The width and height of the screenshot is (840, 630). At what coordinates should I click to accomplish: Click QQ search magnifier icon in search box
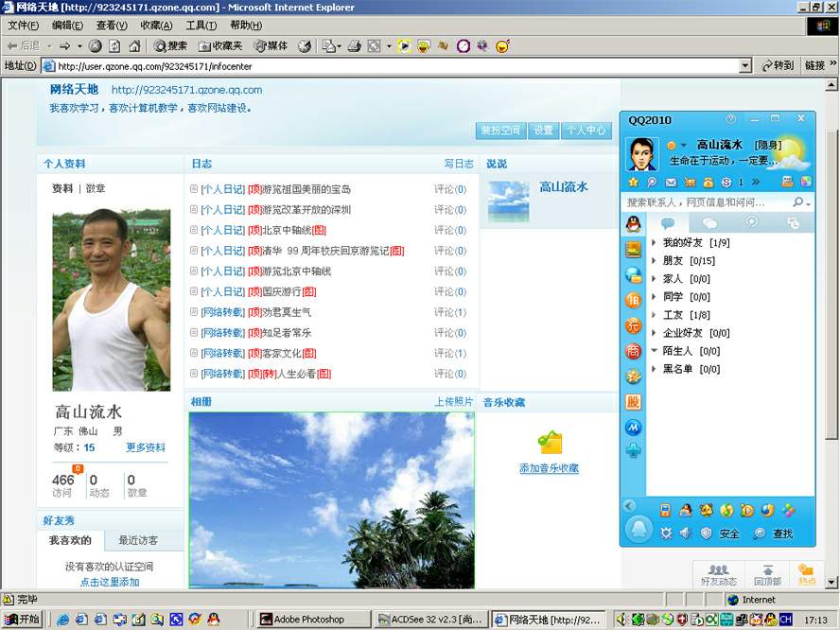[x=798, y=202]
